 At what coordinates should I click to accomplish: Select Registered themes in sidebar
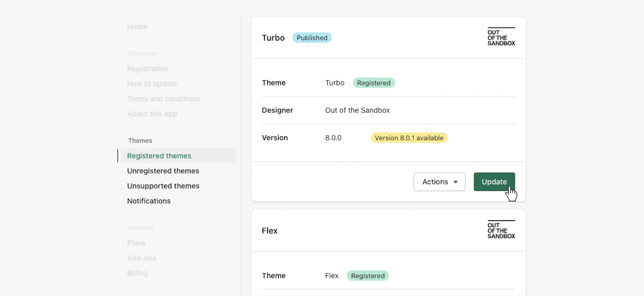coord(159,156)
